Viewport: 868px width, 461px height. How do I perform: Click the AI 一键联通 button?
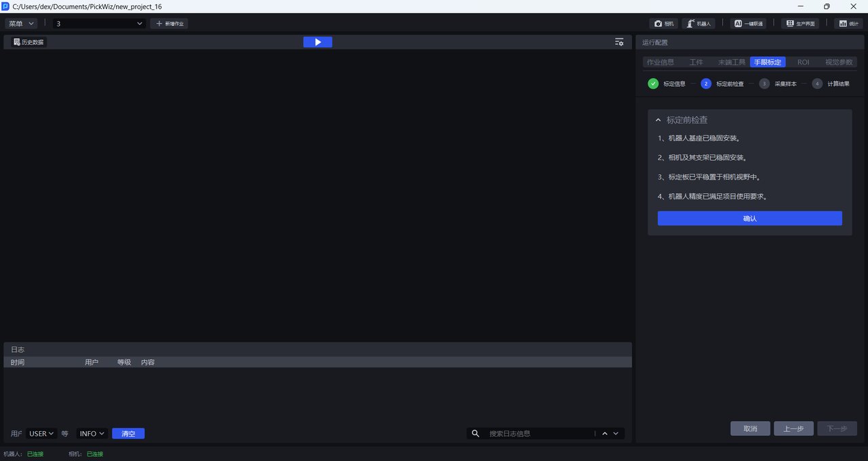tap(748, 24)
